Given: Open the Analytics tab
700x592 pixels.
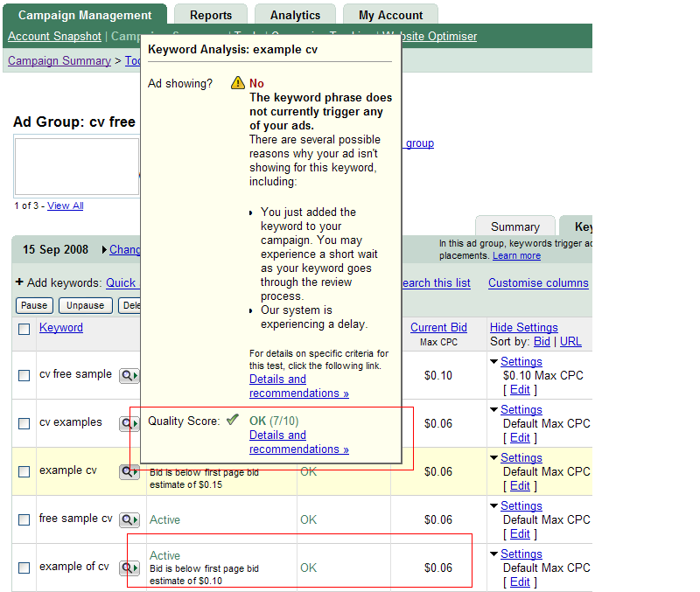Looking at the screenshot, I should point(295,15).
